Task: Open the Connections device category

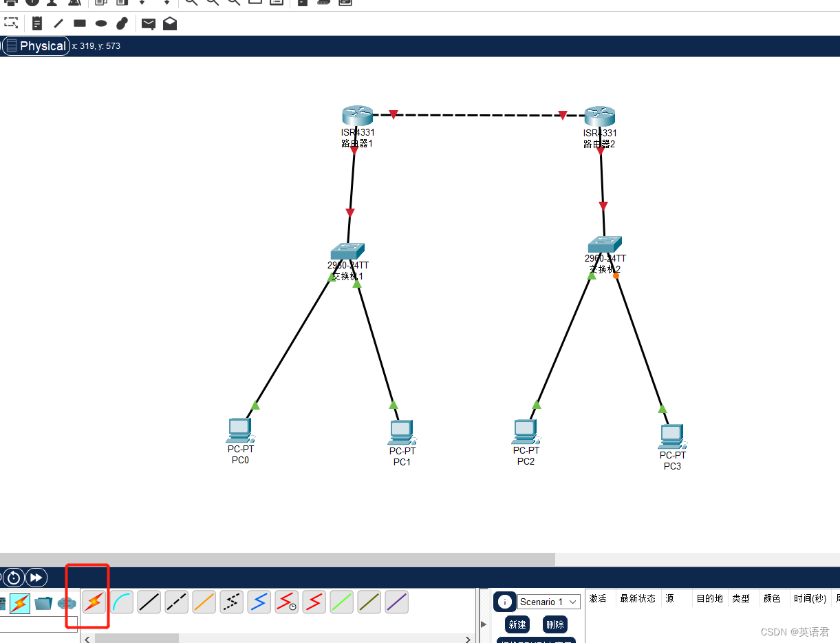Action: (x=20, y=604)
